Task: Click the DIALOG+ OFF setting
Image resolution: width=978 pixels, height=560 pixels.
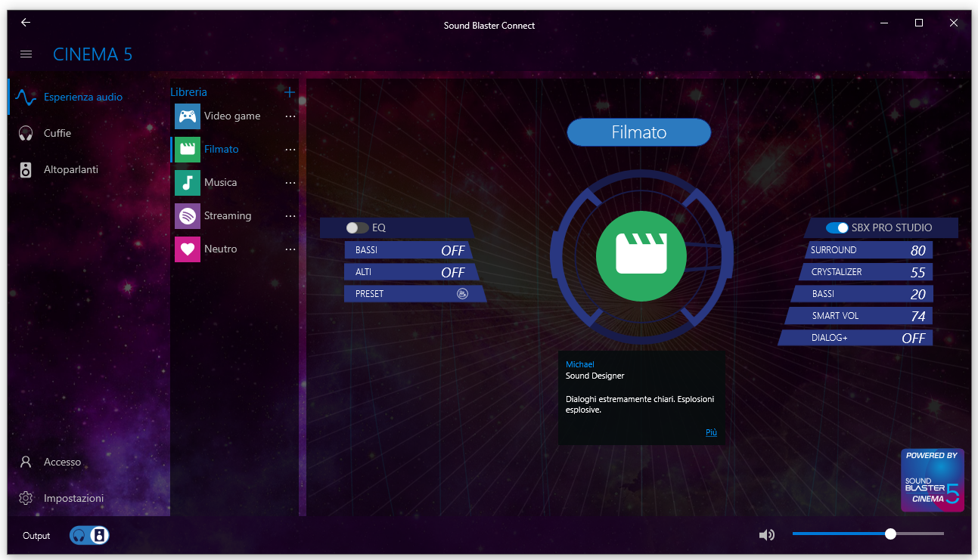Action: tap(855, 338)
